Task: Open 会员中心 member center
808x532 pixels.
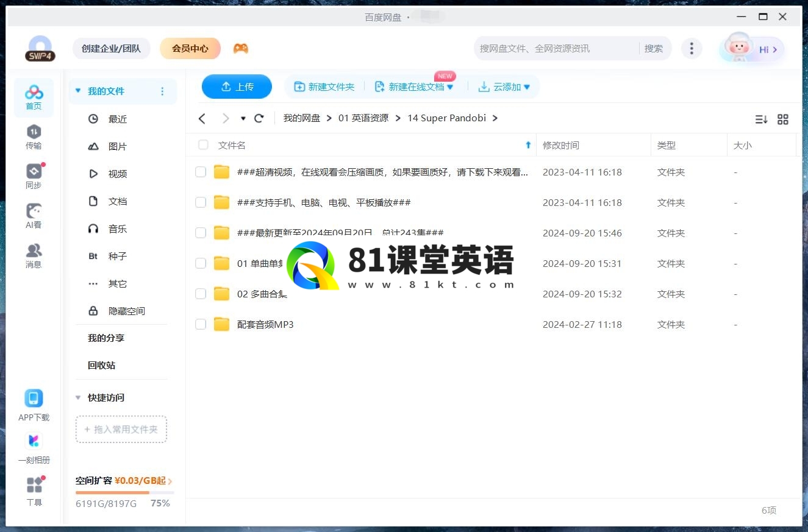Action: coord(190,48)
